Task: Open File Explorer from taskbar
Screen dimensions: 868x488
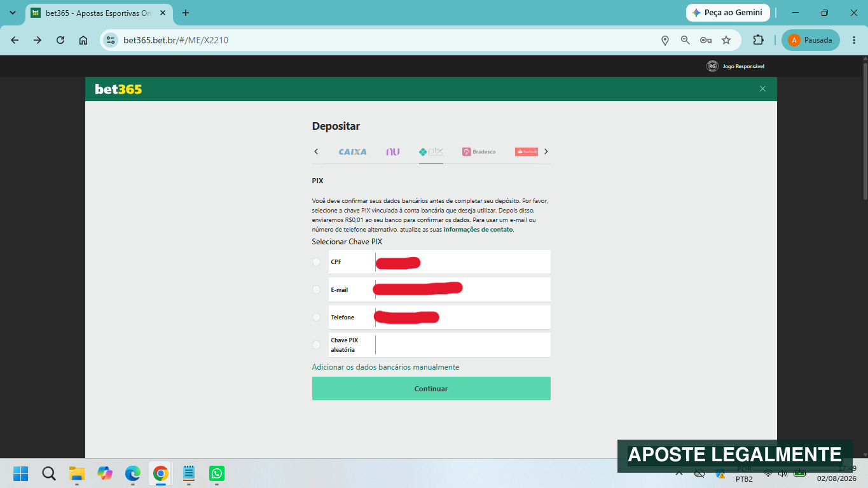Action: click(77, 473)
